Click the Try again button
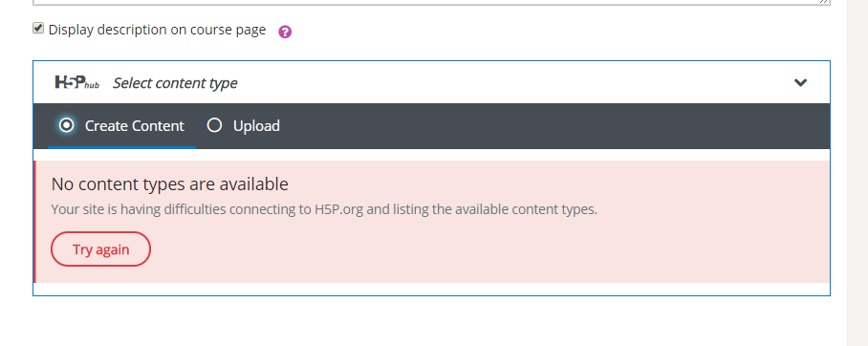This screenshot has width=868, height=346. 100,249
